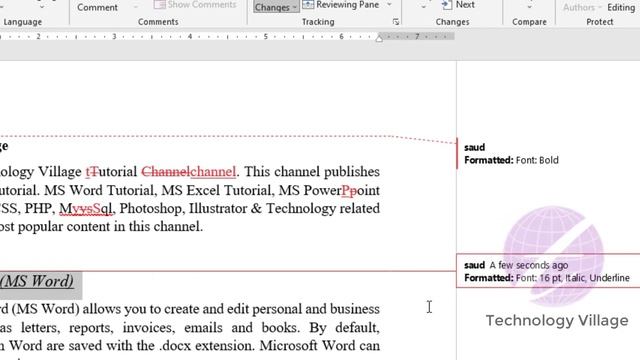Click '.docx' in the last paragraph line
Image resolution: width=640 pixels, height=360 pixels.
point(176,346)
